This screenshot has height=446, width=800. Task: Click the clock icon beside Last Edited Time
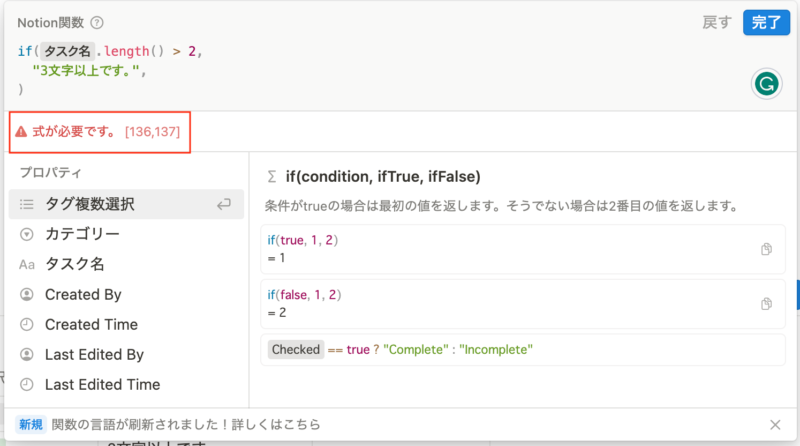(27, 385)
